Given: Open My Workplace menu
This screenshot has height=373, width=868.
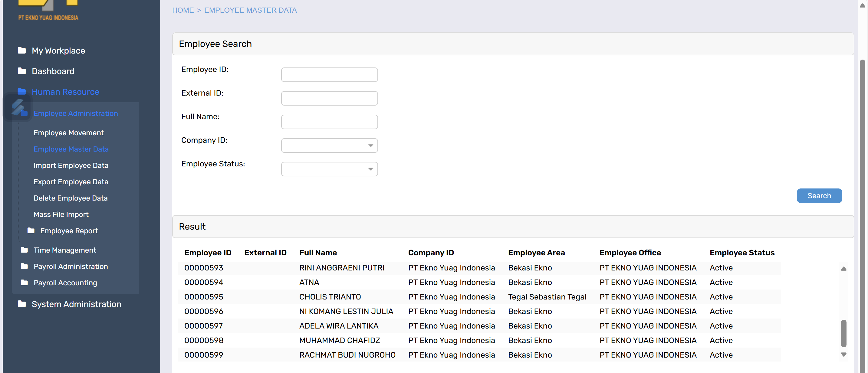Looking at the screenshot, I should (58, 51).
